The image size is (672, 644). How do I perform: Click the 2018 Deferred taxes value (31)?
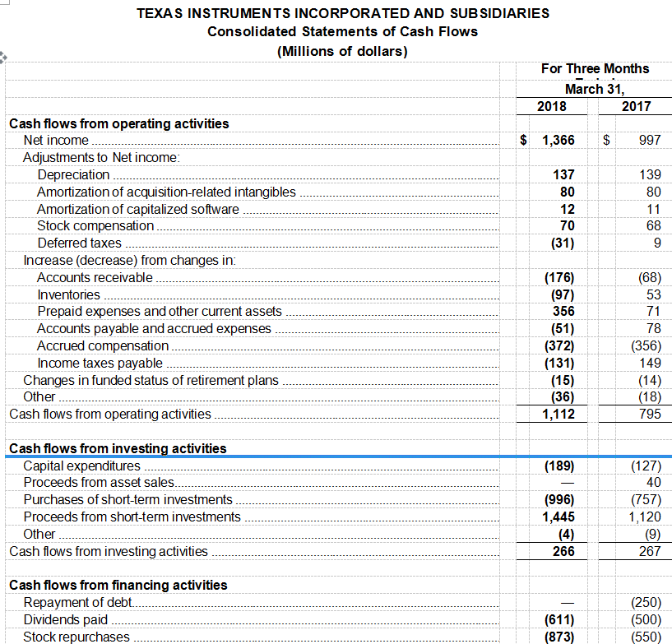563,243
